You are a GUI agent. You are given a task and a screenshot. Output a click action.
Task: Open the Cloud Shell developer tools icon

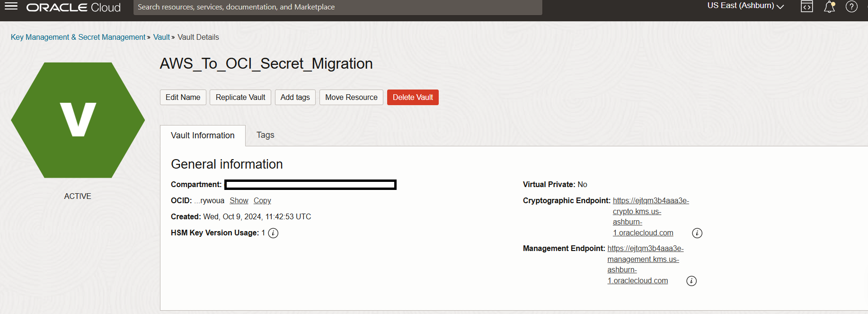click(807, 7)
